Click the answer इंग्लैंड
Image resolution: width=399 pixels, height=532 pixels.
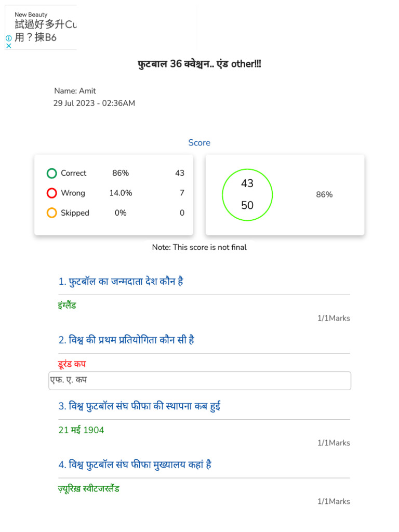click(67, 305)
